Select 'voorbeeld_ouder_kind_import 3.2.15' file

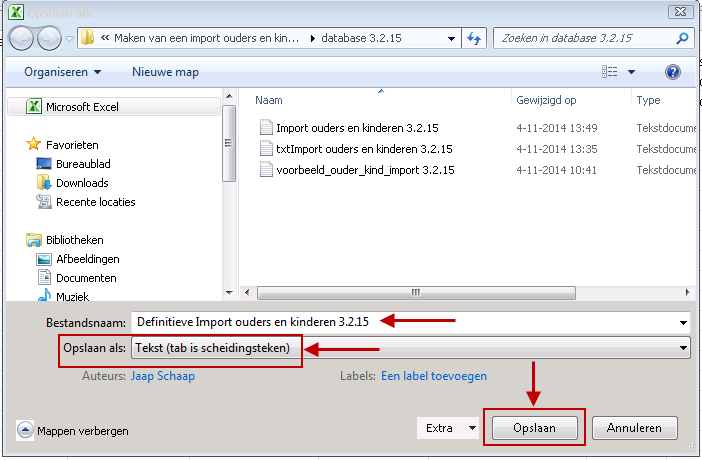pos(364,170)
